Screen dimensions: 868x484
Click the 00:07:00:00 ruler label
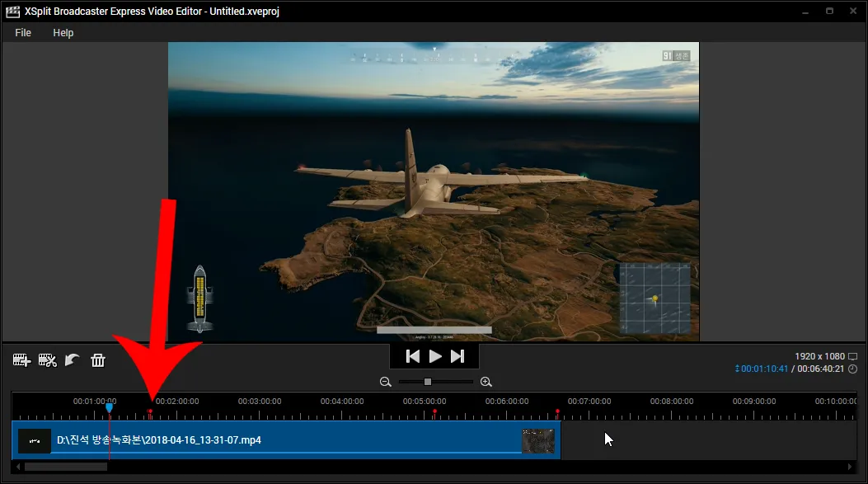pyautogui.click(x=589, y=401)
